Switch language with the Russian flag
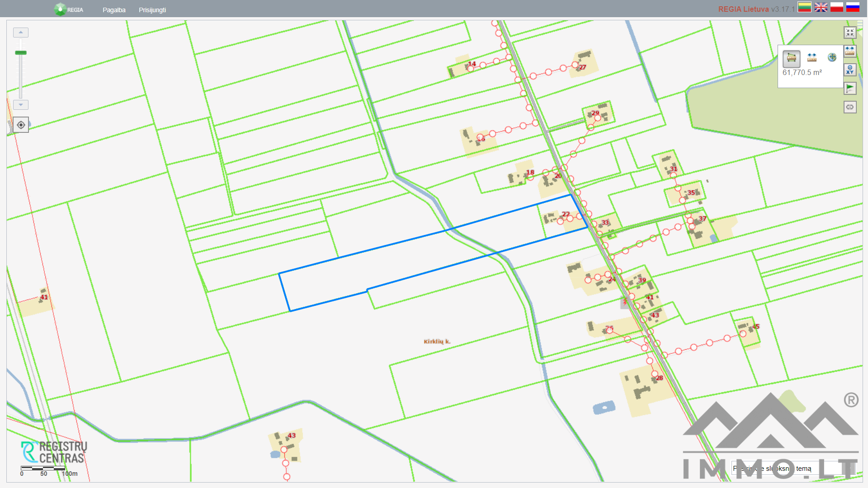Image resolution: width=868 pixels, height=488 pixels. tap(853, 7)
